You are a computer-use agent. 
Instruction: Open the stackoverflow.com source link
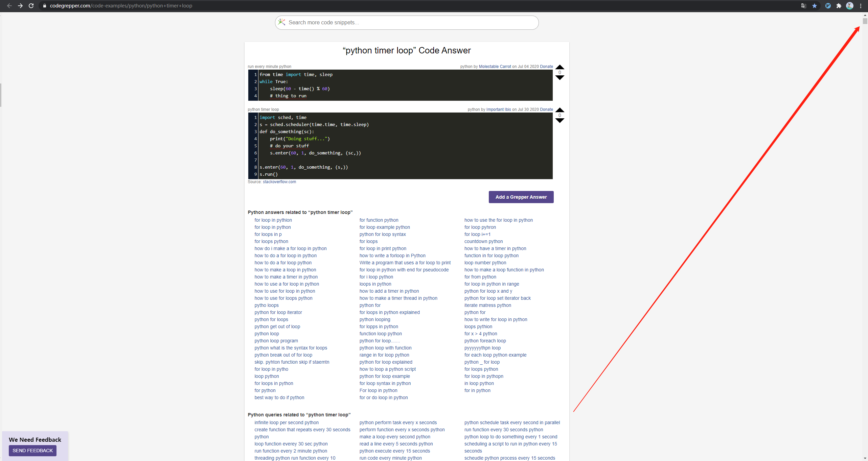coord(279,182)
